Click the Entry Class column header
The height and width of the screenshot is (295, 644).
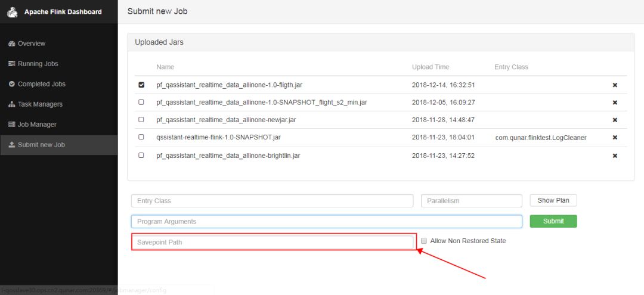coord(512,67)
